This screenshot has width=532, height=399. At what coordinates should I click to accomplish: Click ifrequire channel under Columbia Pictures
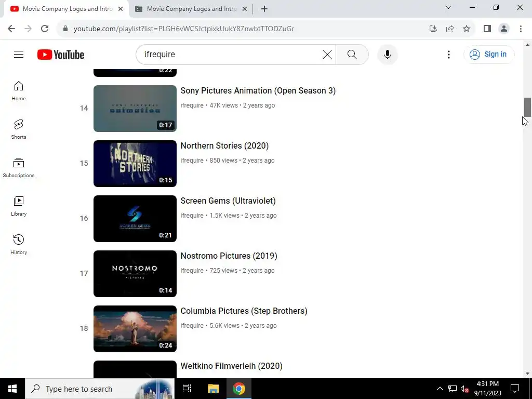tap(192, 325)
